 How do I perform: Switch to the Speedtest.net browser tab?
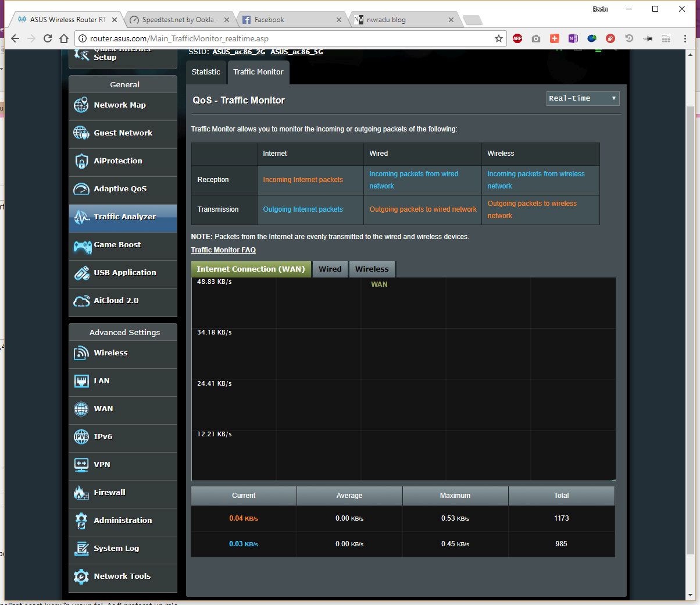178,20
